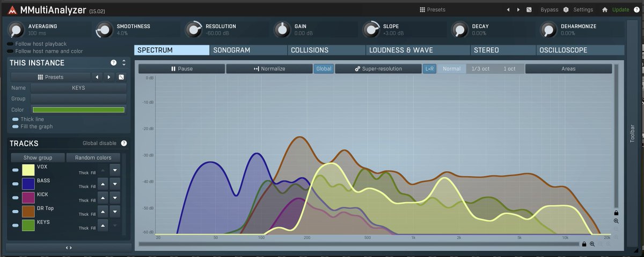Open the Loudness & Wave tab
The image size is (644, 257).
point(418,50)
